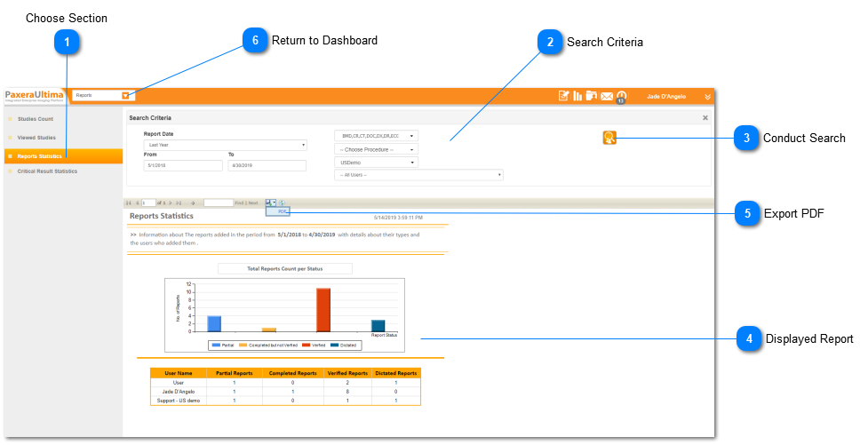
Task: Expand the double chevron user menu
Action: click(707, 96)
